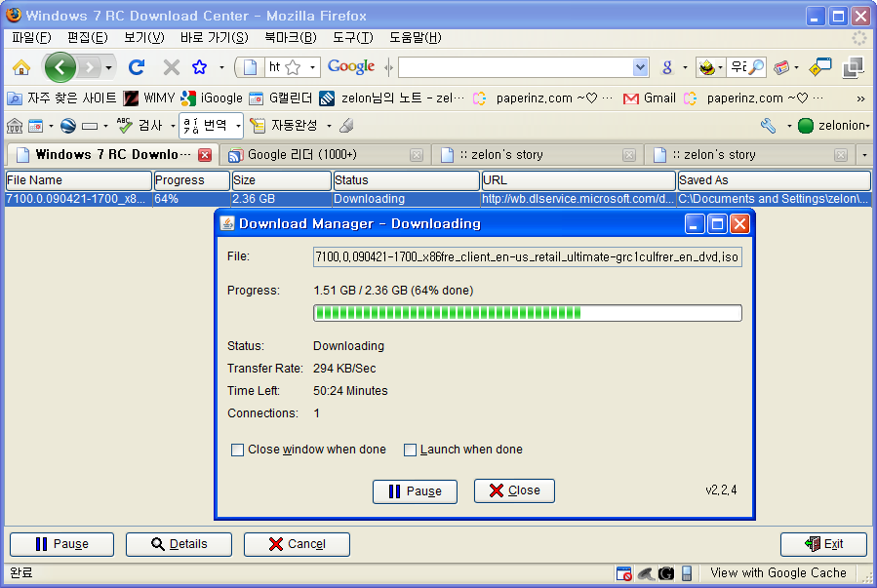Viewport: 877px width, 588px height.
Task: Click the blue Google 'g' search icon
Action: coord(666,67)
